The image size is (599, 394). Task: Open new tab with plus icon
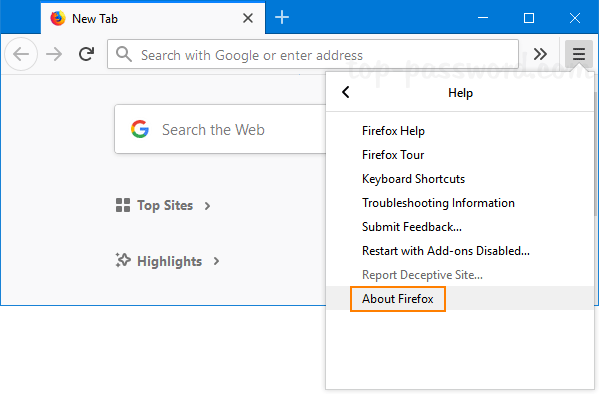[x=282, y=18]
